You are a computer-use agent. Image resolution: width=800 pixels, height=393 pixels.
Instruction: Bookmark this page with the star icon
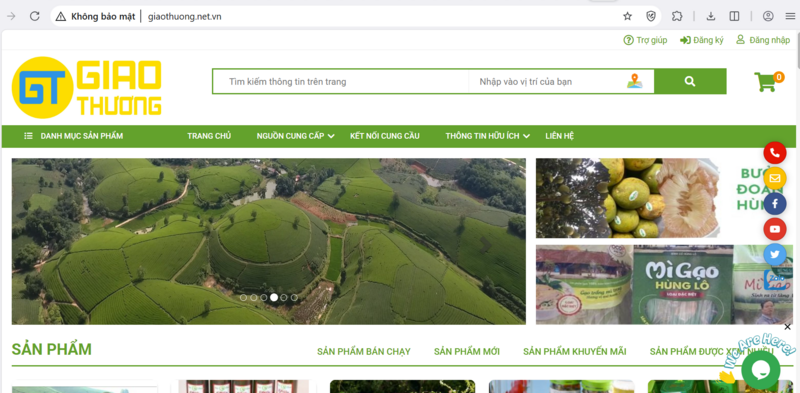coord(627,16)
